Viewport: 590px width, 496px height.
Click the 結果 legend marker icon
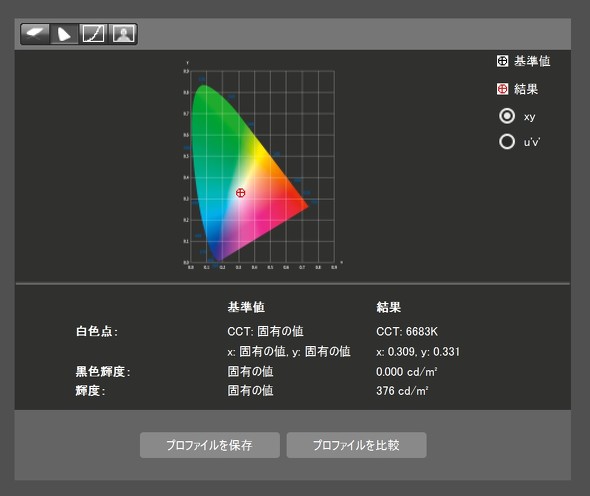click(x=502, y=89)
